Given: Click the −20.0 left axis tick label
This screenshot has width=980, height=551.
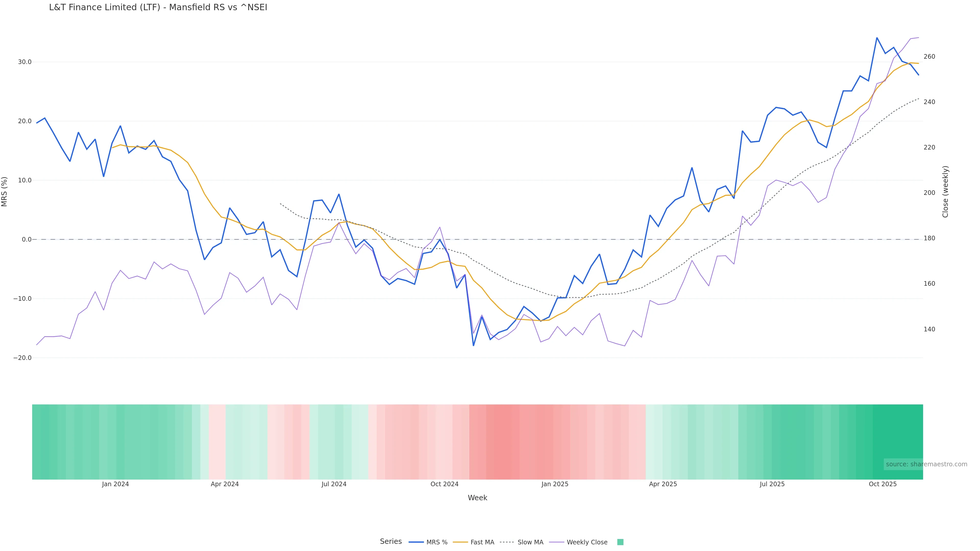Looking at the screenshot, I should coord(22,358).
